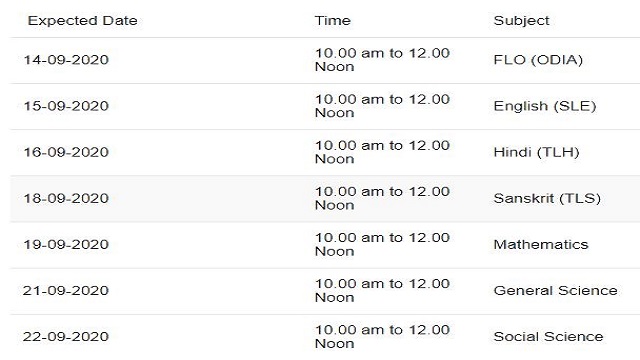This screenshot has height=360, width=640.
Task: Click the English (SLE) subject
Action: coord(545,106)
